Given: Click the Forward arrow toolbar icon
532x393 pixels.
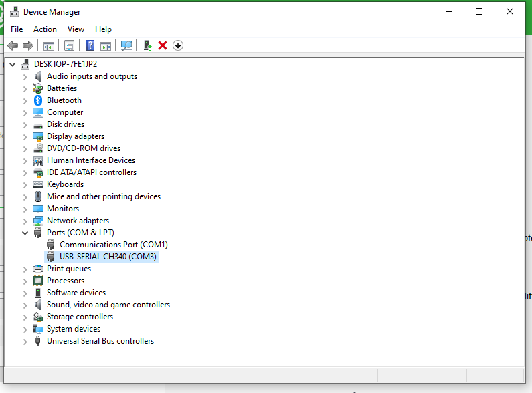Looking at the screenshot, I should [x=28, y=45].
